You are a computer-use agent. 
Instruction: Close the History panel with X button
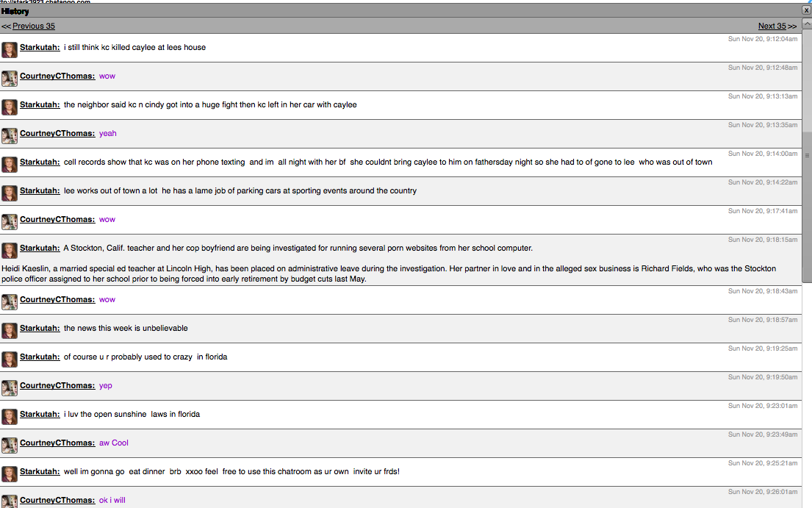(x=806, y=10)
